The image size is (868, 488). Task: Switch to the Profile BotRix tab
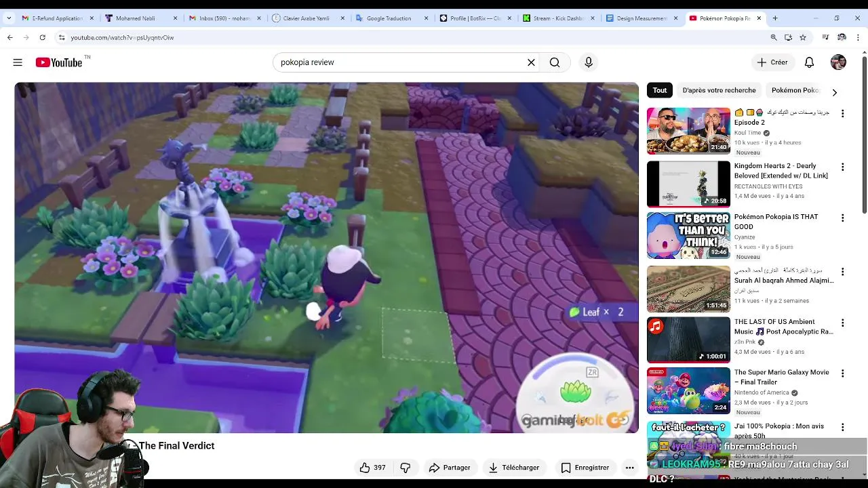[x=475, y=18]
